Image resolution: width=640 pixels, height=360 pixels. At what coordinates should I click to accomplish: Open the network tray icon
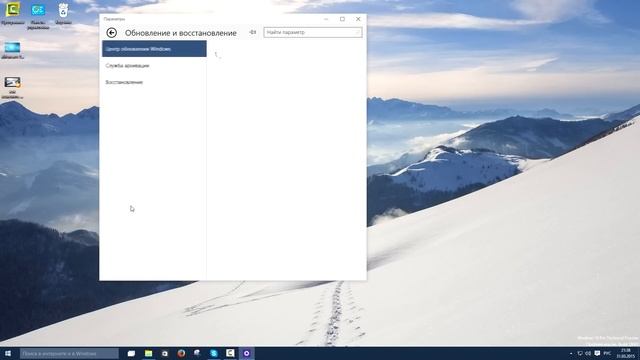[580, 353]
